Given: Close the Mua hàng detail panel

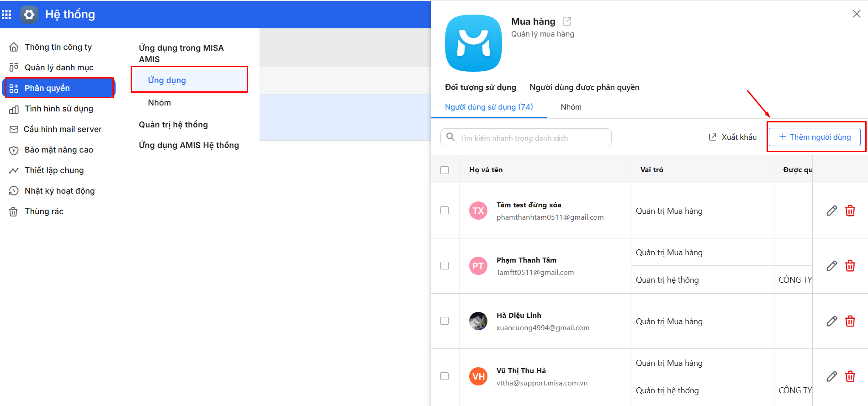Looking at the screenshot, I should 857,14.
